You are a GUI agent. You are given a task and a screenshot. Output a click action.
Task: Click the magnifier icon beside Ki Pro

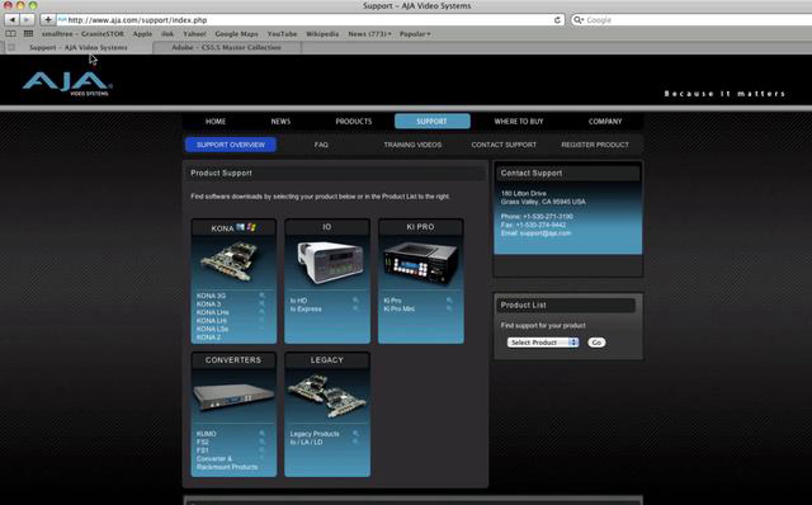[x=449, y=300]
